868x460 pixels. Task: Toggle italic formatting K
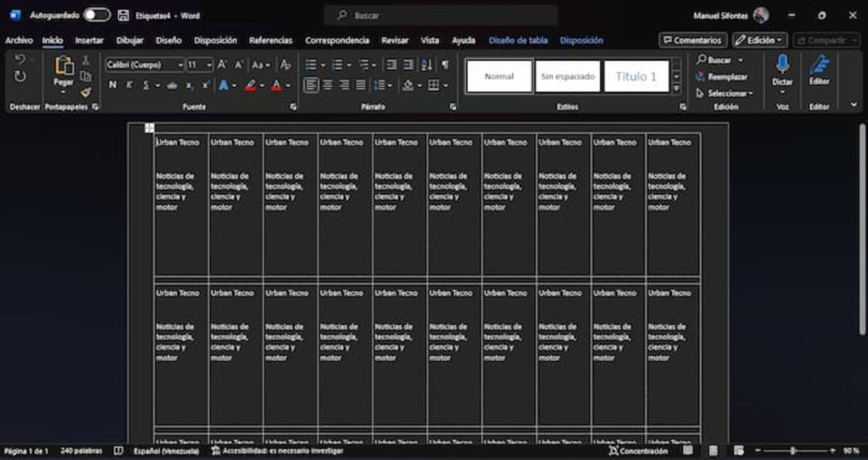[x=129, y=85]
